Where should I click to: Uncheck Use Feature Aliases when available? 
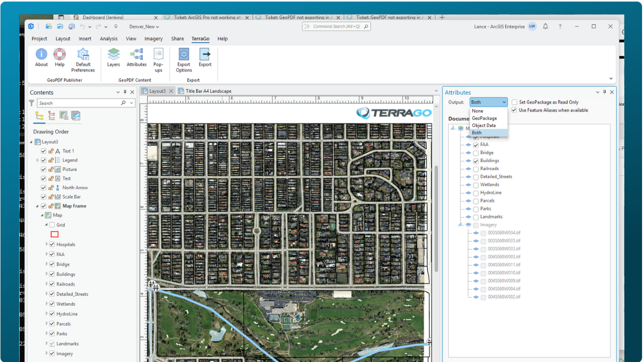514,110
